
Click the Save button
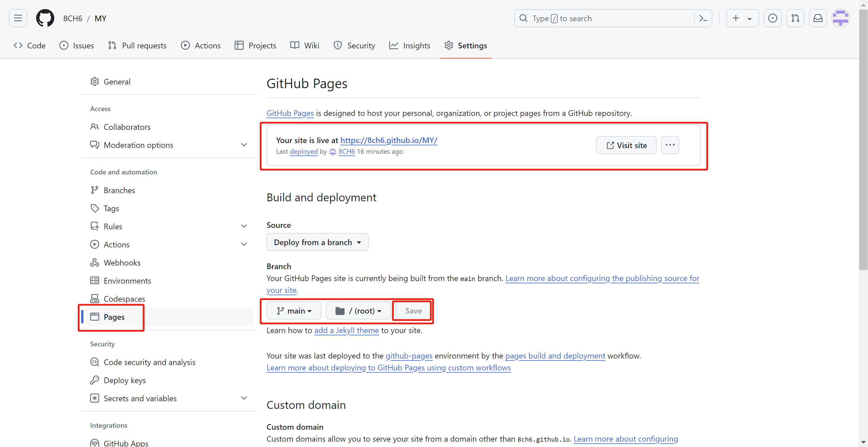[413, 310]
